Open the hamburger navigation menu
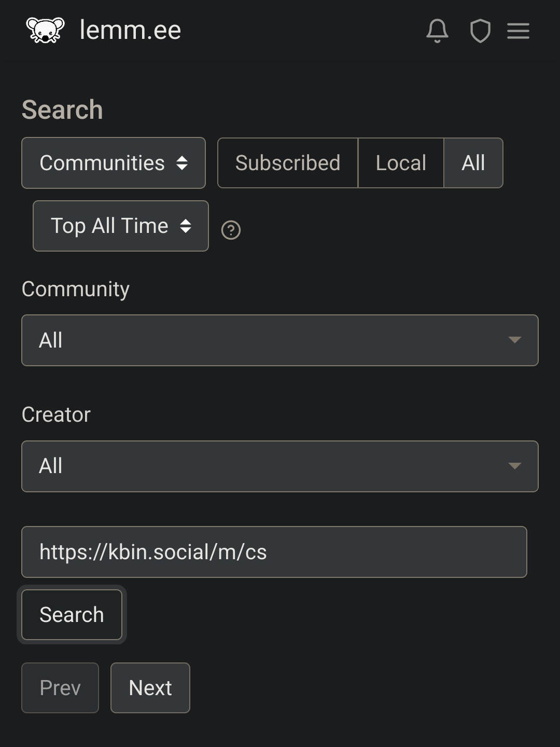The image size is (560, 747). (x=518, y=31)
